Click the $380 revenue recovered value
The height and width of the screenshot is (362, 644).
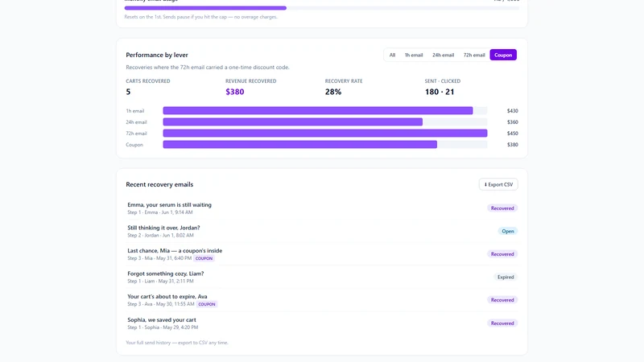coord(234,92)
